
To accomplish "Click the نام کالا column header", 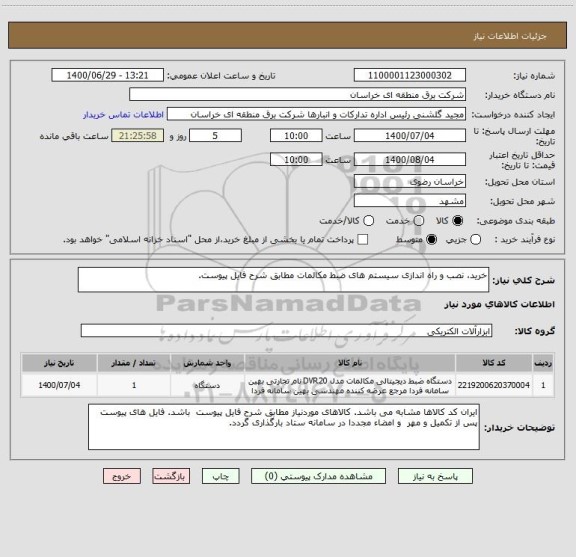I will (350, 363).
